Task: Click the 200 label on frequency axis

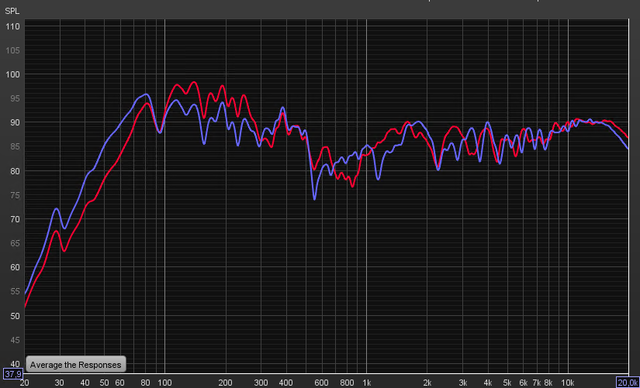Action: (x=225, y=383)
